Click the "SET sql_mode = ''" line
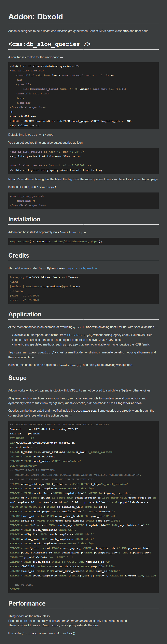Screen dimensions: 167x644 (x=23, y=447)
